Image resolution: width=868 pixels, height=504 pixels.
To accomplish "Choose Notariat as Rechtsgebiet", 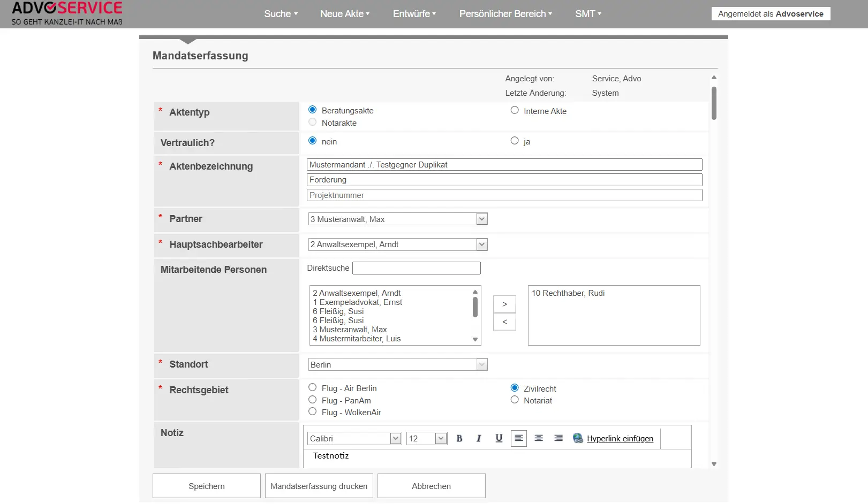I will [x=515, y=400].
